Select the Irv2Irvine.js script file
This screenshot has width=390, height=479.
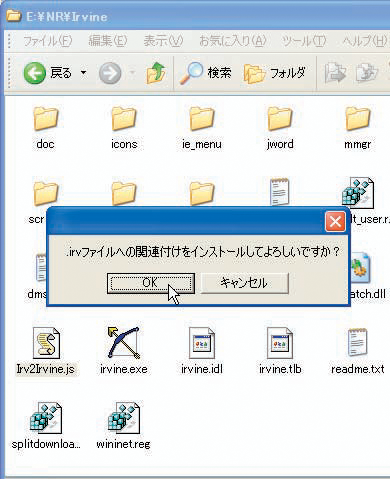pyautogui.click(x=46, y=351)
